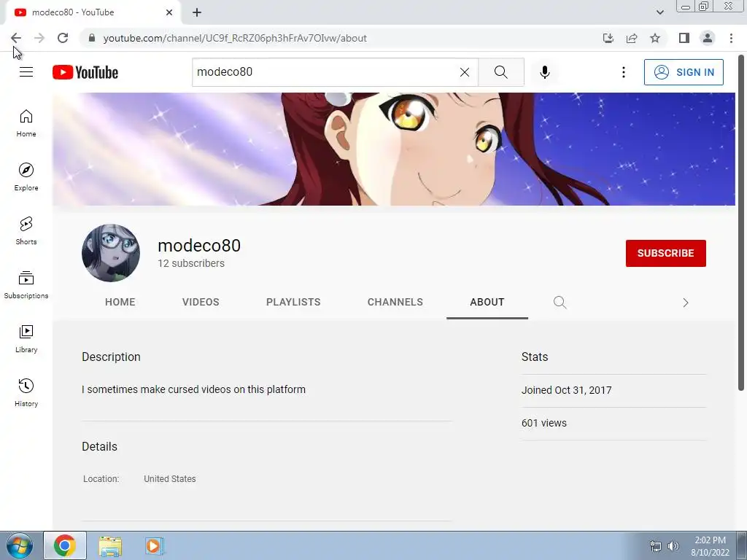Image resolution: width=747 pixels, height=560 pixels.
Task: Go to Home in the sidebar
Action: click(26, 123)
